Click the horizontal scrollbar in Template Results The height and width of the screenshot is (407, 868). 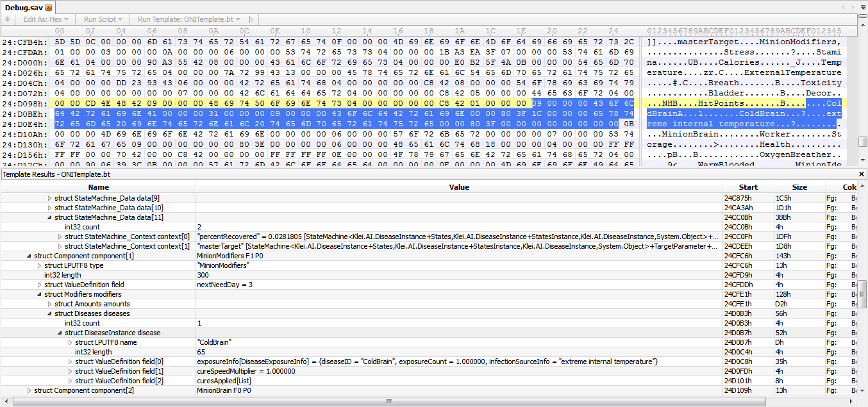[388, 402]
